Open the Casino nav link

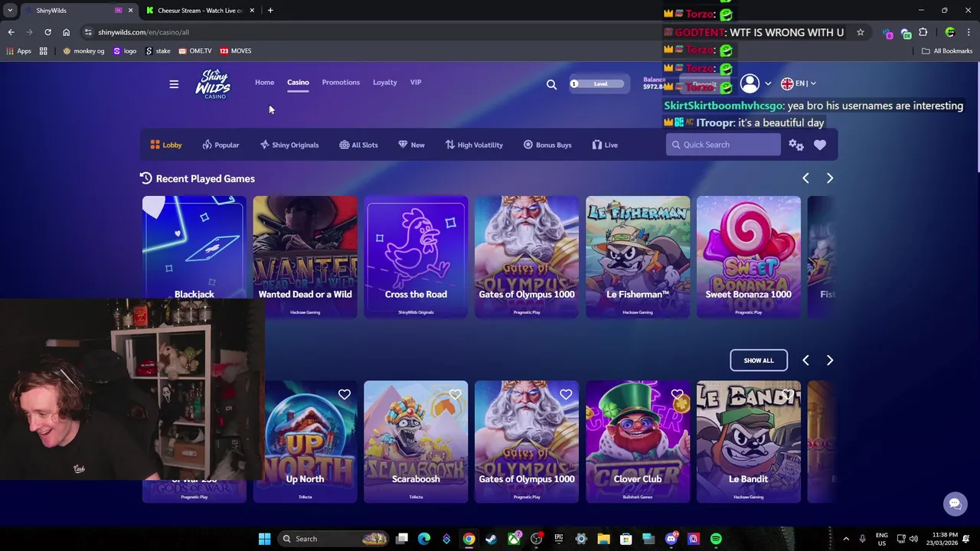[298, 83]
